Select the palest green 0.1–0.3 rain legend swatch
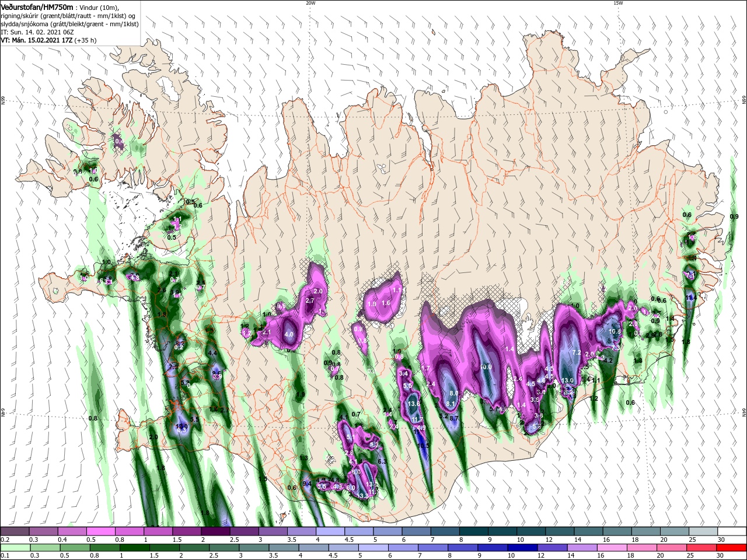Screen dimensions: 747x560 (x=15, y=548)
